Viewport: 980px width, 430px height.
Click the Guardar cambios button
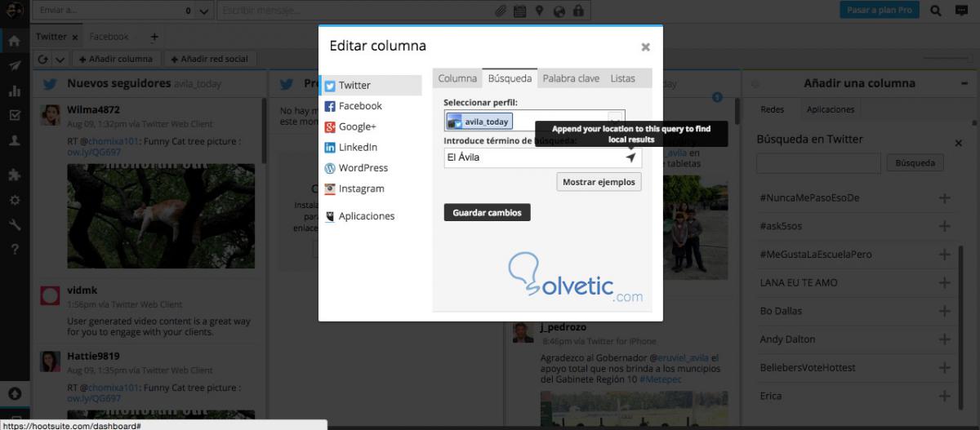coord(488,212)
